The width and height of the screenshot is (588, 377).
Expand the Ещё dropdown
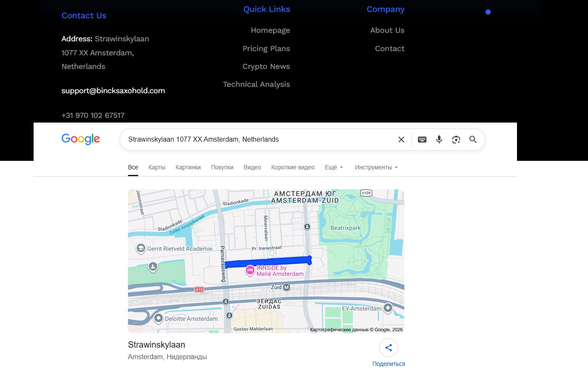tap(334, 167)
